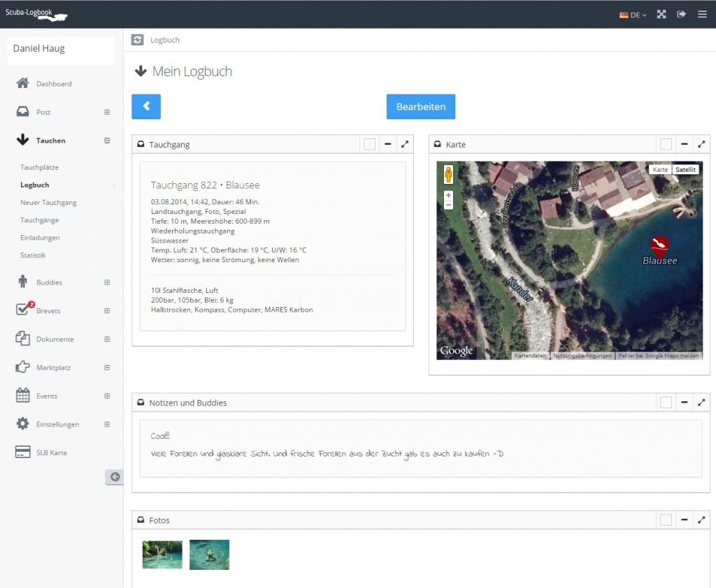Expand the Marktplatz sidebar section
This screenshot has height=588, width=716.
click(x=107, y=367)
